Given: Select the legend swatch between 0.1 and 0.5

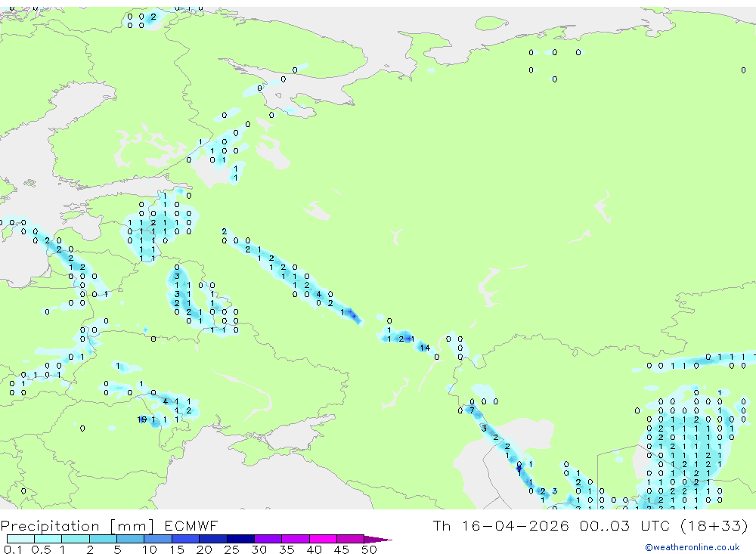Looking at the screenshot, I should (20, 539).
